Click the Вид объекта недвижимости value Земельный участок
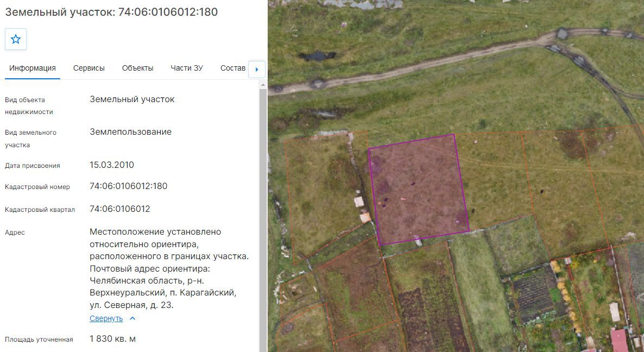The width and height of the screenshot is (644, 352). pos(132,99)
